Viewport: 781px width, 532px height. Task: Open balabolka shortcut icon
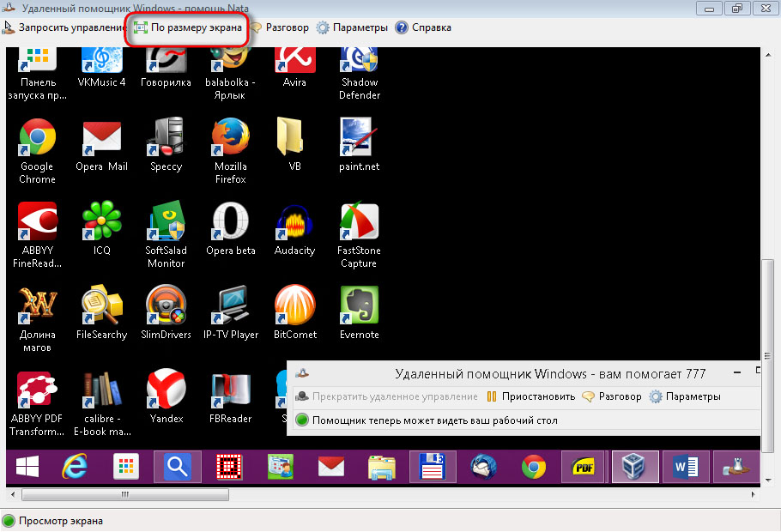point(230,74)
